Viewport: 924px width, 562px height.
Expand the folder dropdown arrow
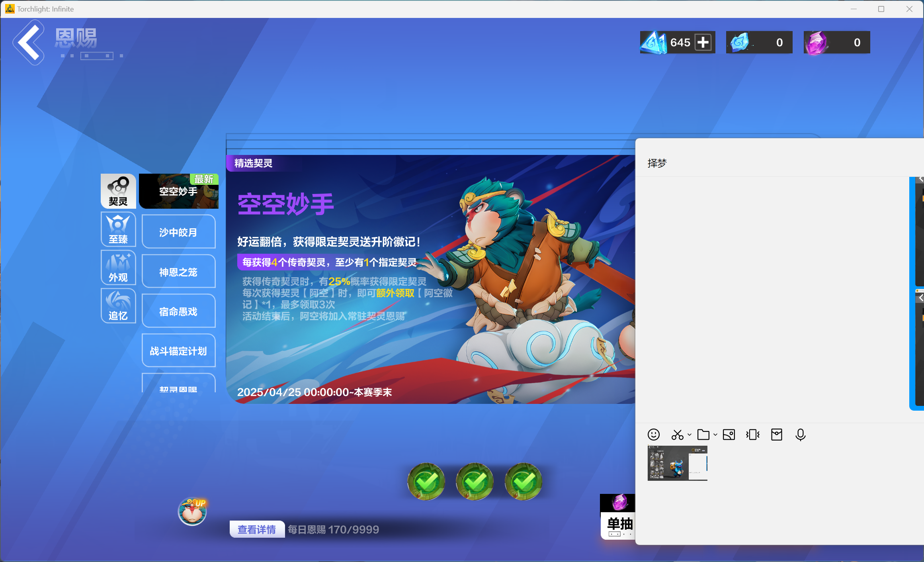click(715, 435)
